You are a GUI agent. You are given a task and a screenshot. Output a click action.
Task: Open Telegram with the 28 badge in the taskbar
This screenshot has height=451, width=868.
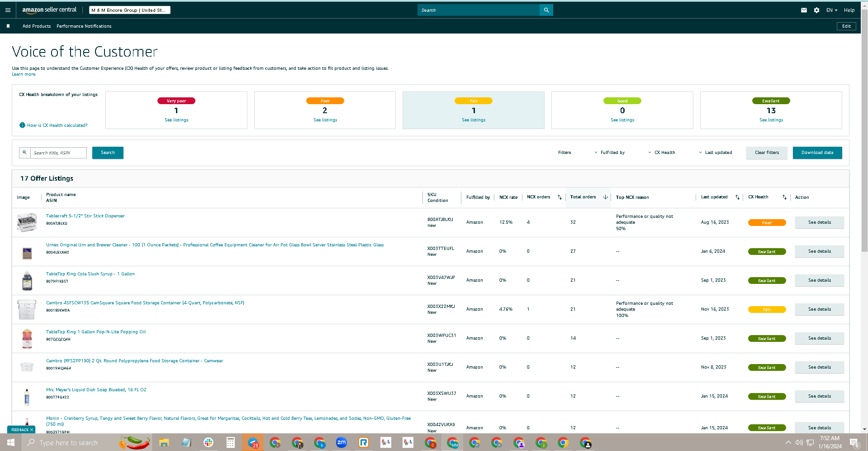click(x=253, y=442)
